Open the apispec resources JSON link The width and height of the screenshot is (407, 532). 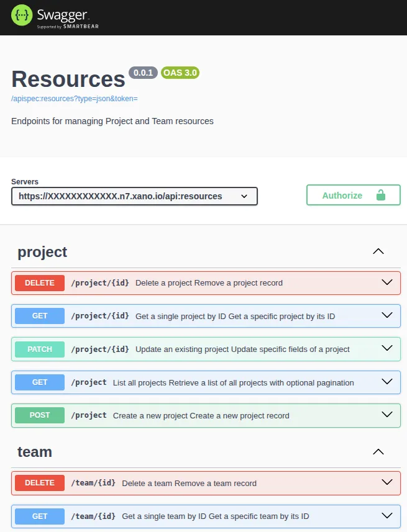tap(75, 99)
